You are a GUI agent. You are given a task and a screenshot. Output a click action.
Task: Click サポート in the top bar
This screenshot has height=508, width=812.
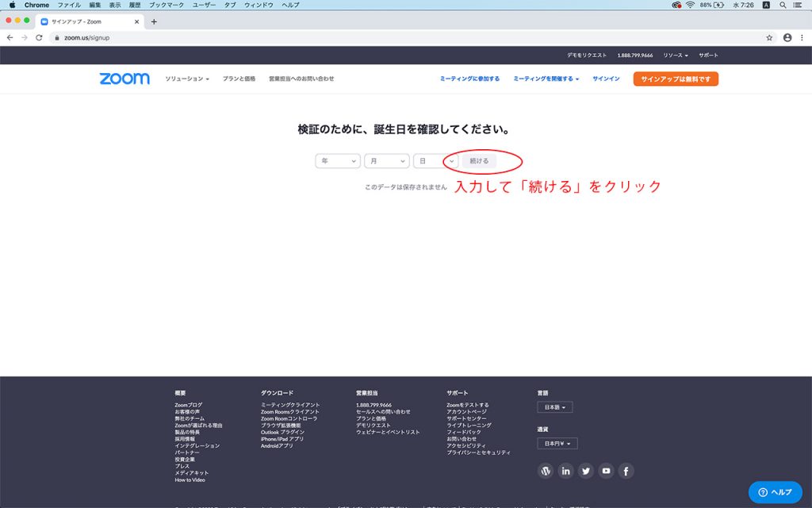708,55
